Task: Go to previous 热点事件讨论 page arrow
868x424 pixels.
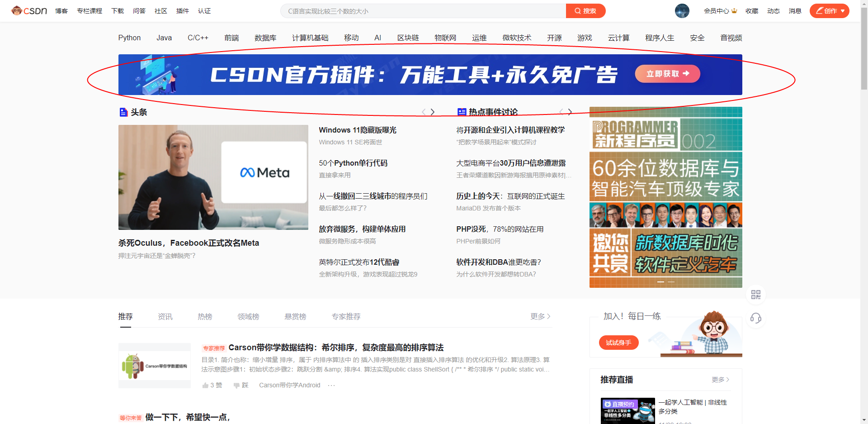Action: click(561, 112)
